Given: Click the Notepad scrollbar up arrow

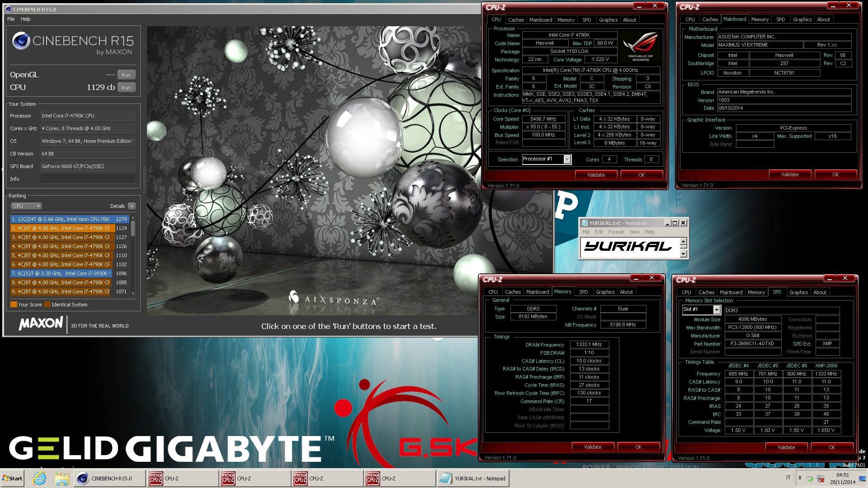Looking at the screenshot, I should 684,241.
